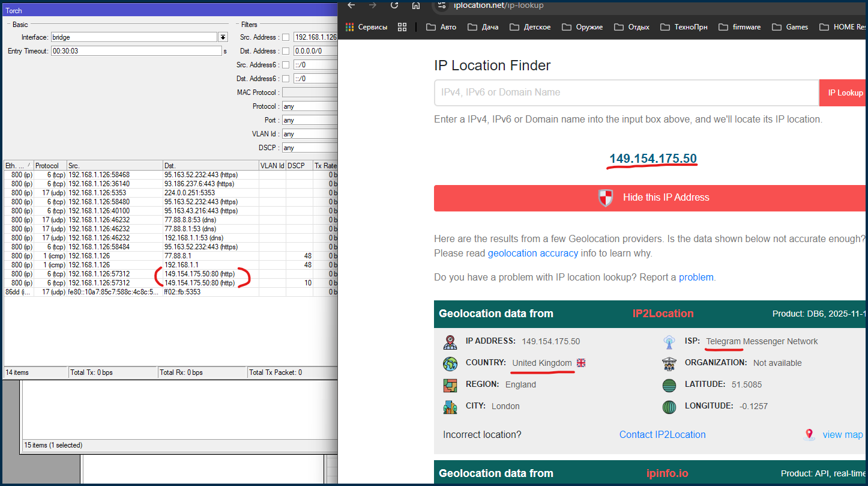The image size is (868, 486).
Task: Open the firmware bookmark folder
Action: tap(740, 27)
